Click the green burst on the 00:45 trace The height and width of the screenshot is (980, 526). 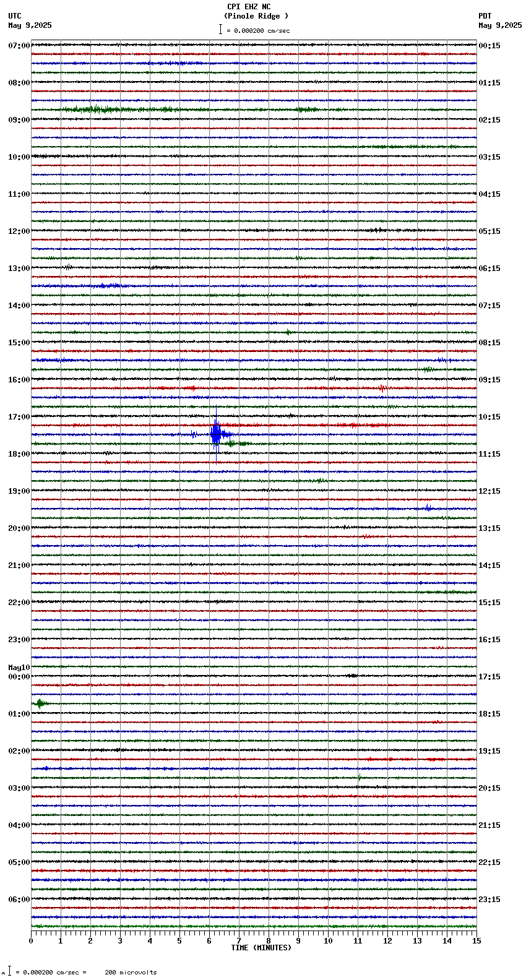[x=40, y=703]
